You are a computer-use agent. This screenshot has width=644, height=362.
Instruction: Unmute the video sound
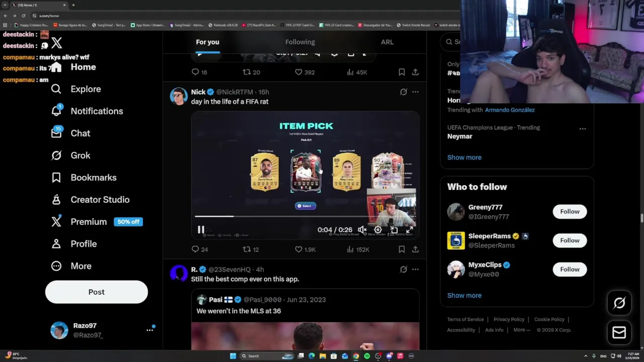[x=362, y=230]
